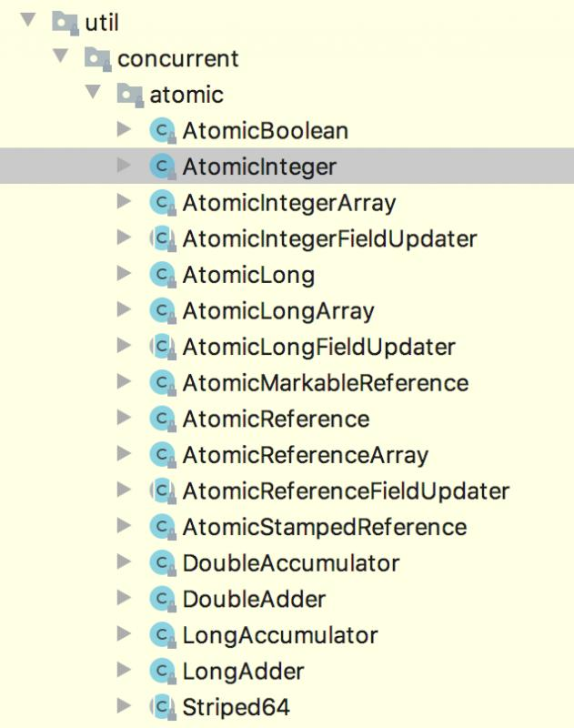Click the Striped64 class icon
The image size is (574, 728).
[x=163, y=708]
